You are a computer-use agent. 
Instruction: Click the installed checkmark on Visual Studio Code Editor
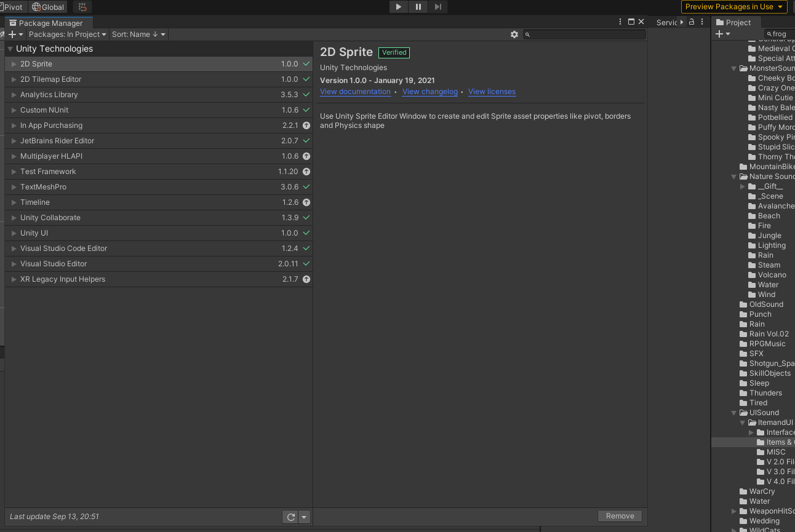click(x=306, y=248)
